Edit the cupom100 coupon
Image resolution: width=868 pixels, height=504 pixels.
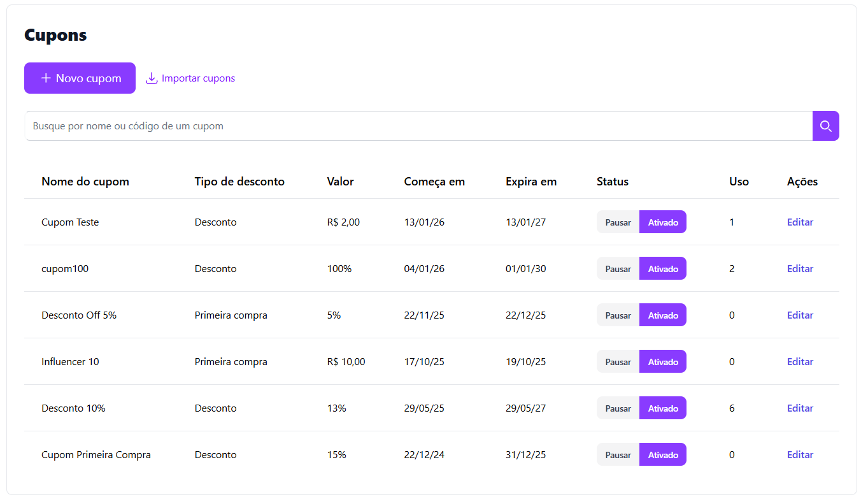pos(800,269)
